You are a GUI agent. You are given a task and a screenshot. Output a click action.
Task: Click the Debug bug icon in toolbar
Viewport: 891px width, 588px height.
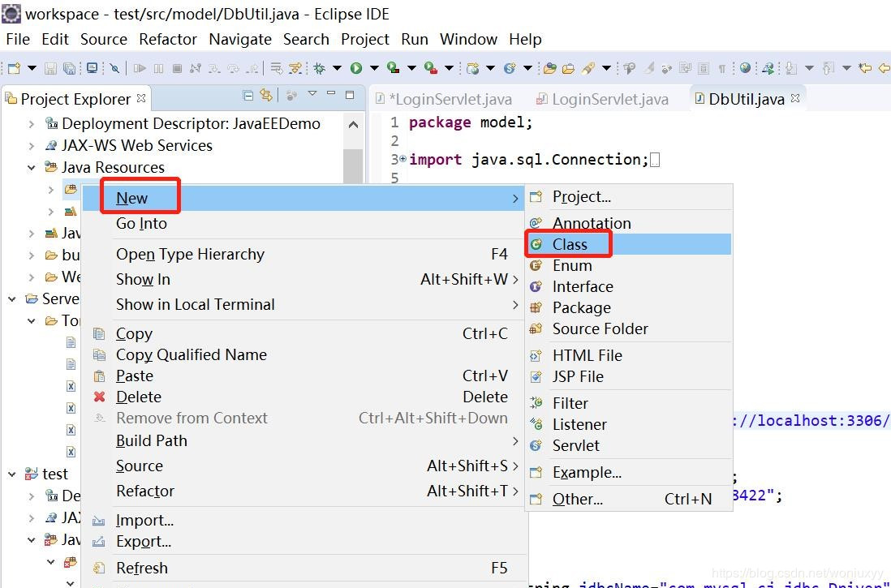320,68
